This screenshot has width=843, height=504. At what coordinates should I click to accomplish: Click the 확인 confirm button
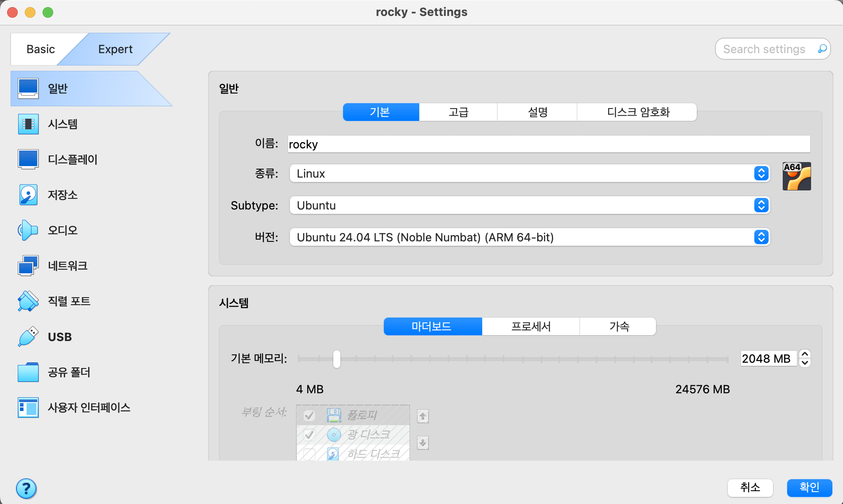tap(809, 488)
